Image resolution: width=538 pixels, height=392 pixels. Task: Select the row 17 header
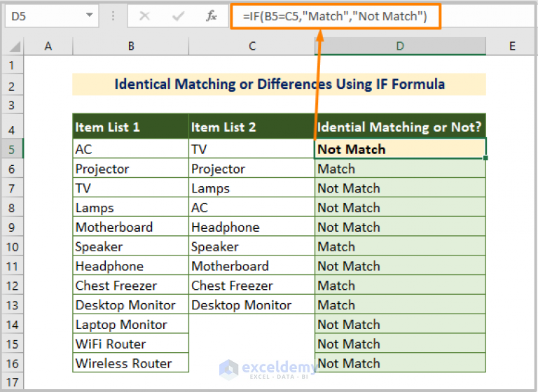[x=12, y=382]
